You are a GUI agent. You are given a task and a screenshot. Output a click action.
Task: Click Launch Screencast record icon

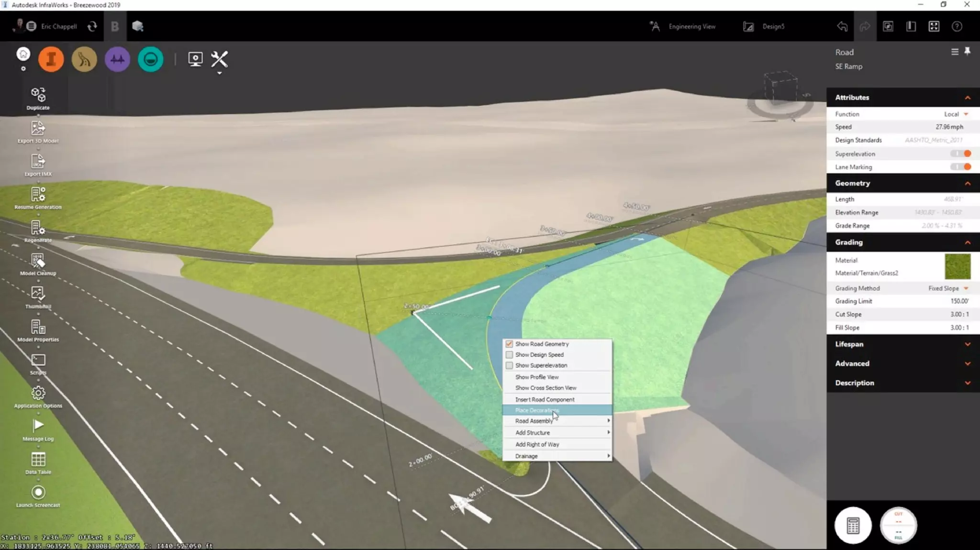[38, 492]
